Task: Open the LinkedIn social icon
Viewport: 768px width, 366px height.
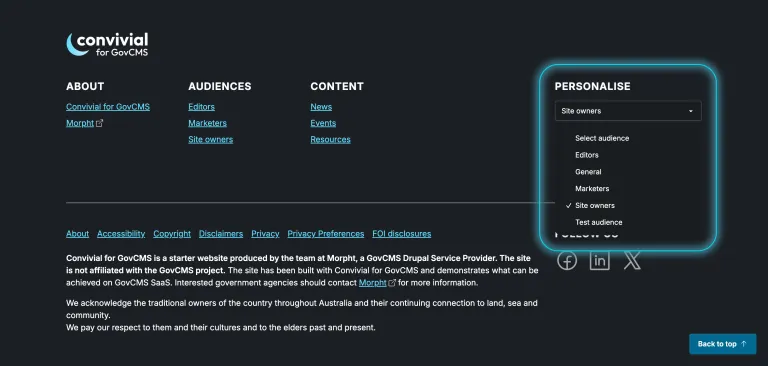Action: tap(600, 260)
